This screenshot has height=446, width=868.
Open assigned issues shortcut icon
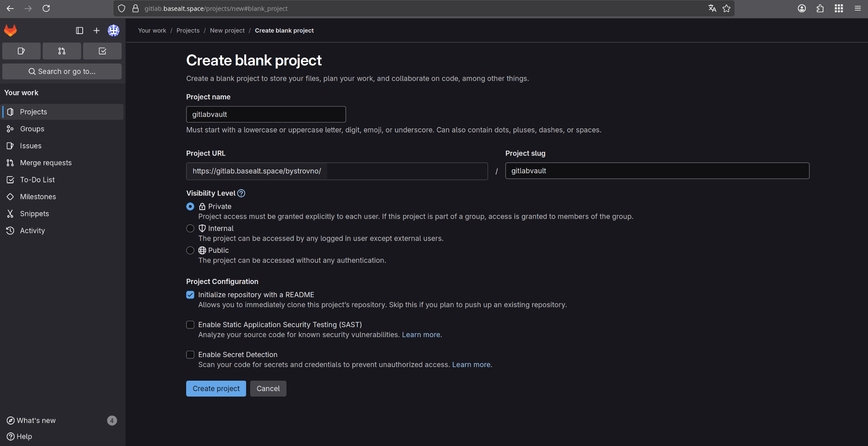pos(21,51)
